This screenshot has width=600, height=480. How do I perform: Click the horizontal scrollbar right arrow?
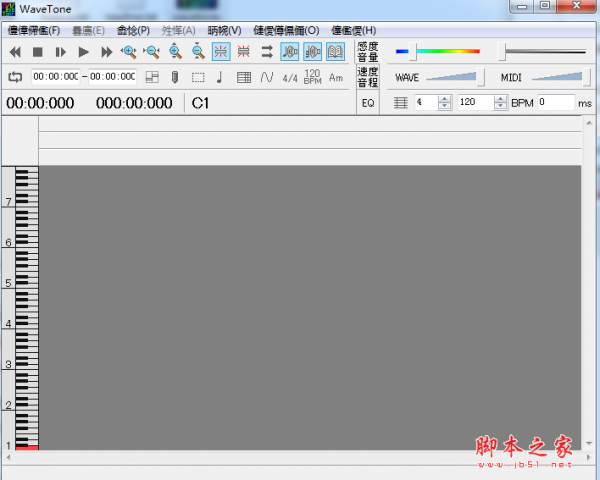[589, 457]
